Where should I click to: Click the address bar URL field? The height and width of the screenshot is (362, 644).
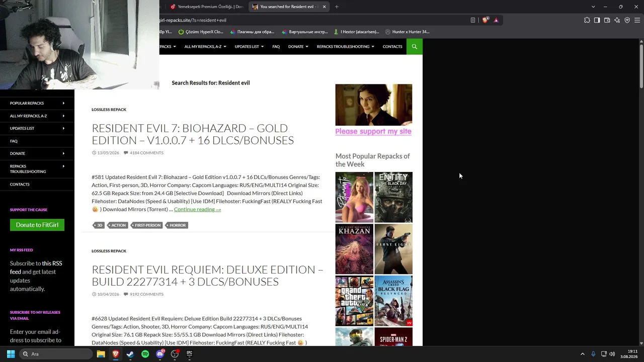click(312, 20)
